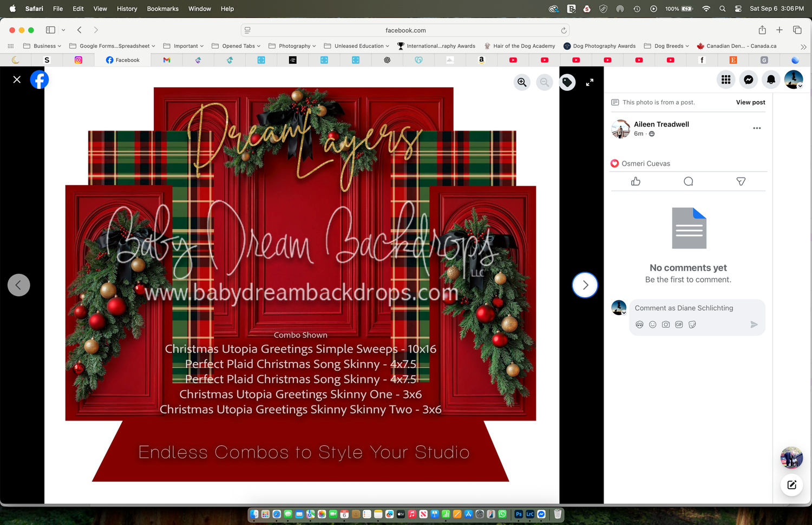Insert an avatar sticker in comment
This screenshot has width=812, height=525.
(x=639, y=325)
